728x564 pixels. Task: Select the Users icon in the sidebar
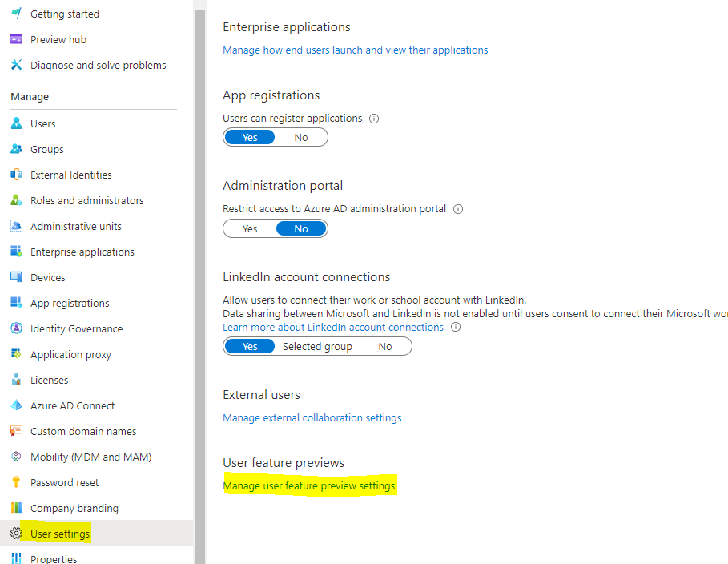(16, 123)
